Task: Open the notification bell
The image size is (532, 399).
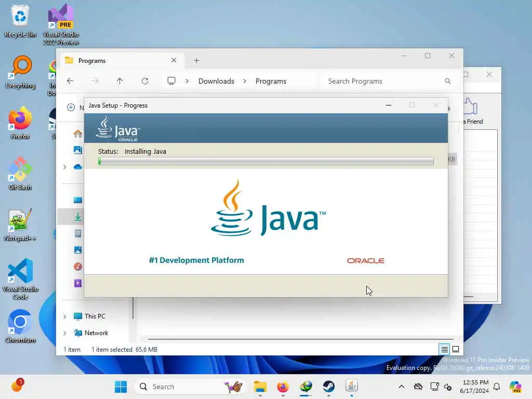Action: pos(497,387)
